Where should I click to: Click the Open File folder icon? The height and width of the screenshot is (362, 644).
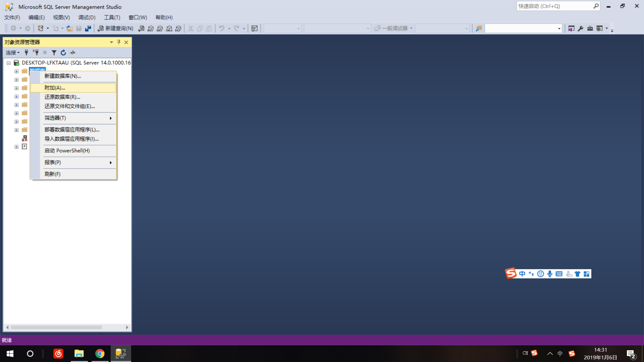tap(69, 28)
